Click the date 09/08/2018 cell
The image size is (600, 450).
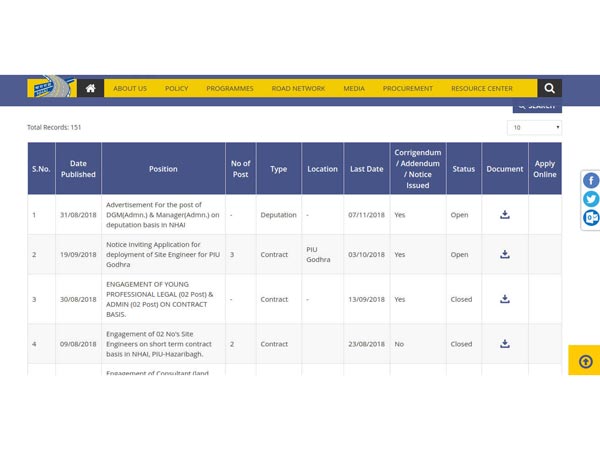click(78, 344)
